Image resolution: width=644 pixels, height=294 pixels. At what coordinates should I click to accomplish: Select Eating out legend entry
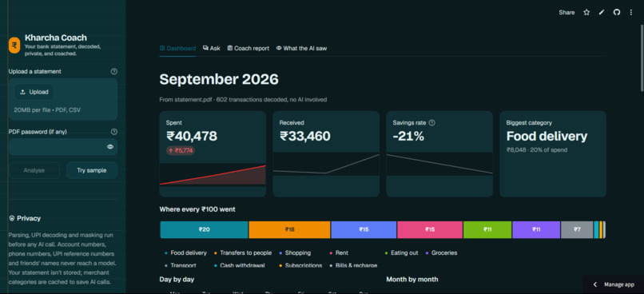point(401,253)
